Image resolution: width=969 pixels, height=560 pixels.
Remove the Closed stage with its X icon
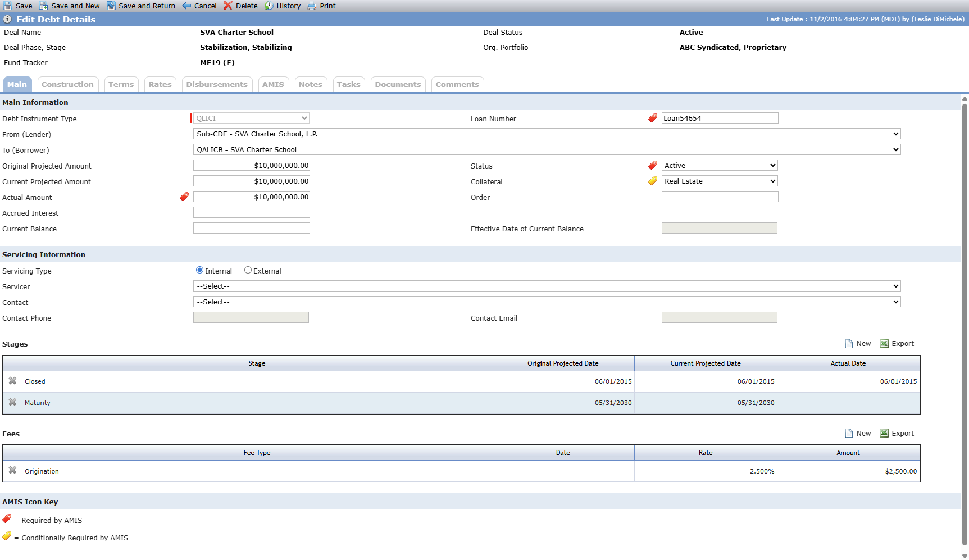pyautogui.click(x=12, y=381)
